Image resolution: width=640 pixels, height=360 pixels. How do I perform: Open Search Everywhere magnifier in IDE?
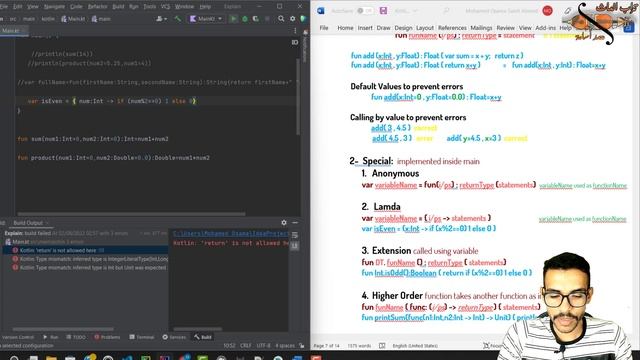pyautogui.click(x=281, y=19)
